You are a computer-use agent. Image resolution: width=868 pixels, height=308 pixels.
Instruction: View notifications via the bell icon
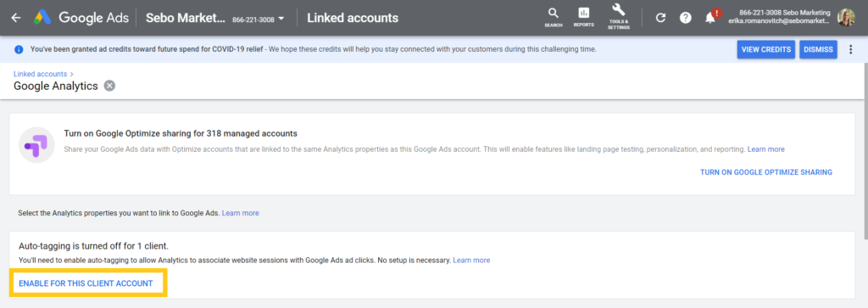point(711,17)
